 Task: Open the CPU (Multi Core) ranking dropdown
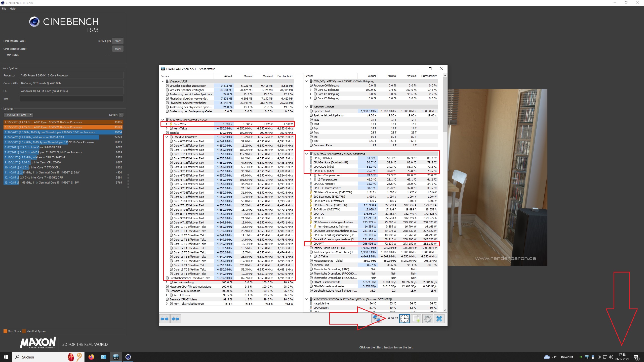point(18,115)
